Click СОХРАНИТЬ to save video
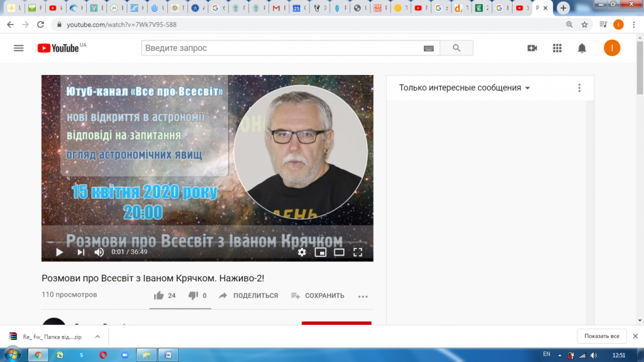This screenshot has height=362, width=644. (x=318, y=295)
